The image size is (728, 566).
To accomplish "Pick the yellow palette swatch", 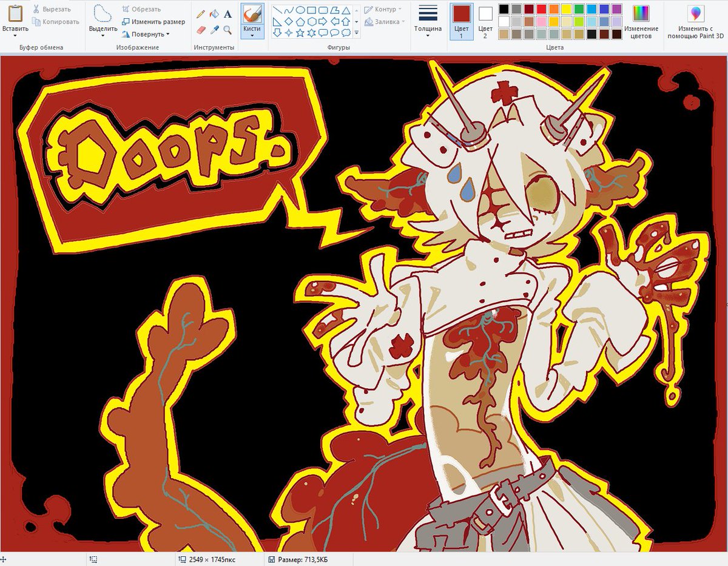I will tap(567, 9).
